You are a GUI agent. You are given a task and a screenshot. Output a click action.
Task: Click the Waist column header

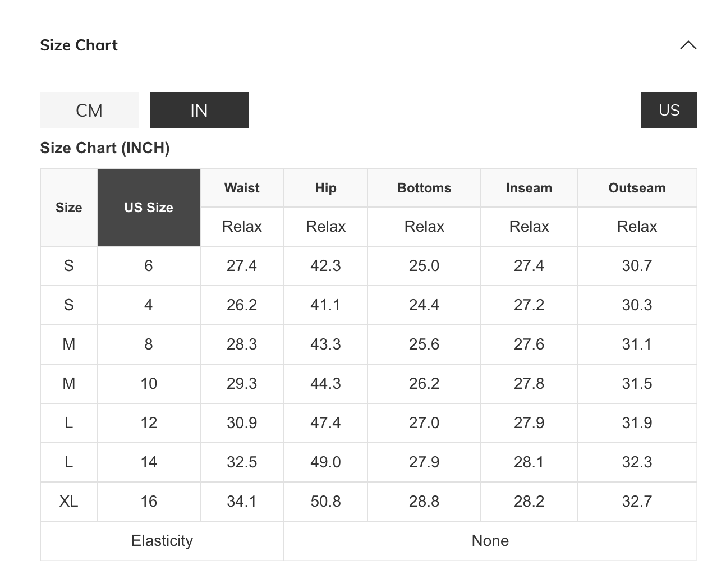pos(242,188)
